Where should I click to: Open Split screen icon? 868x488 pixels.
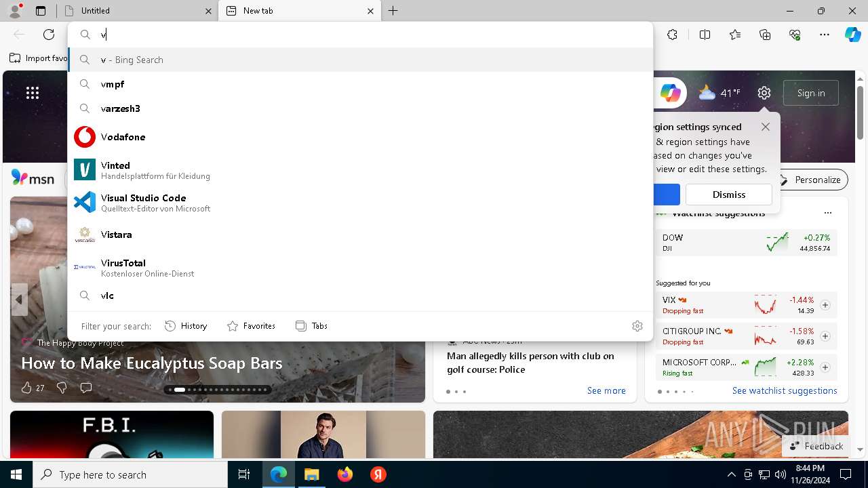[x=705, y=35]
